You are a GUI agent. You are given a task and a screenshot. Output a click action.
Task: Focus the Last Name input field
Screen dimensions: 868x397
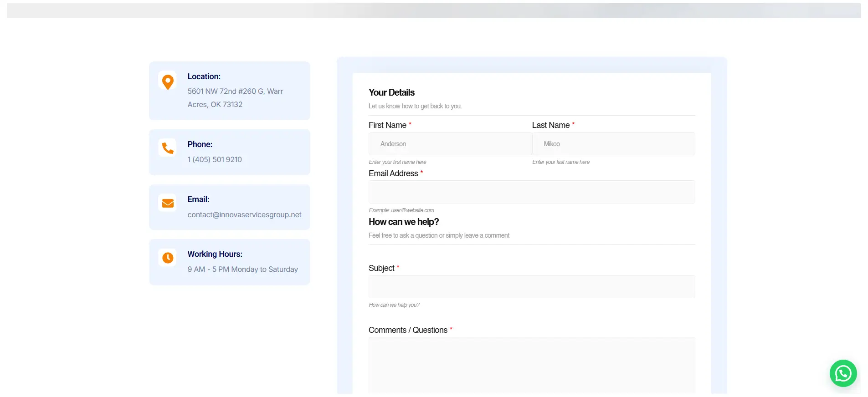click(613, 144)
